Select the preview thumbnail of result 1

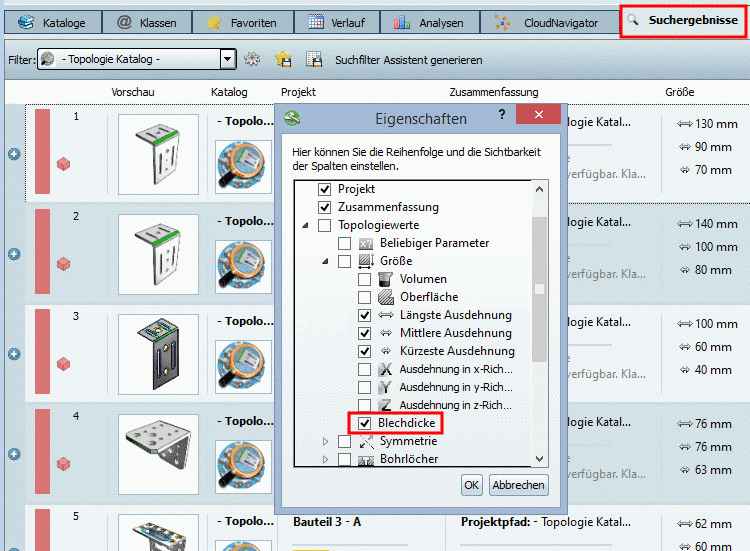pos(158,154)
